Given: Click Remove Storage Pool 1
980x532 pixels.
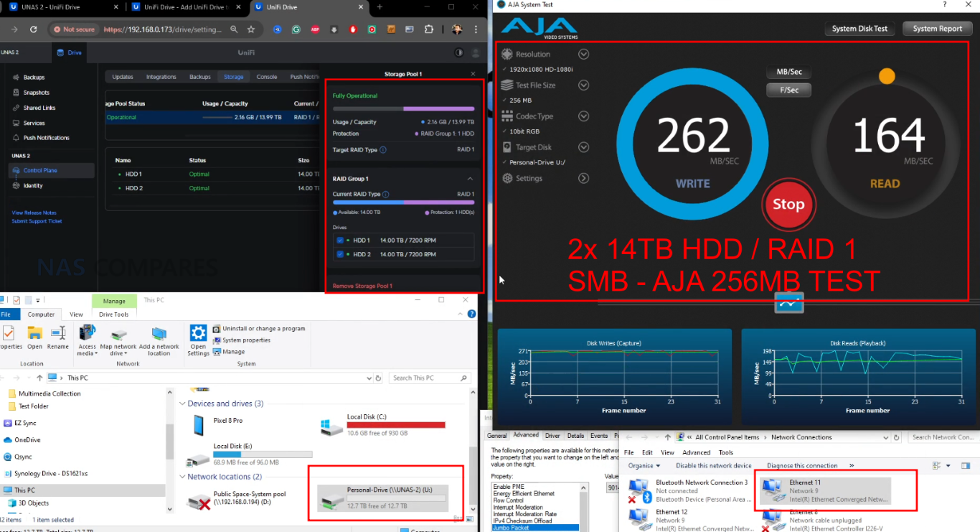Looking at the screenshot, I should 362,286.
